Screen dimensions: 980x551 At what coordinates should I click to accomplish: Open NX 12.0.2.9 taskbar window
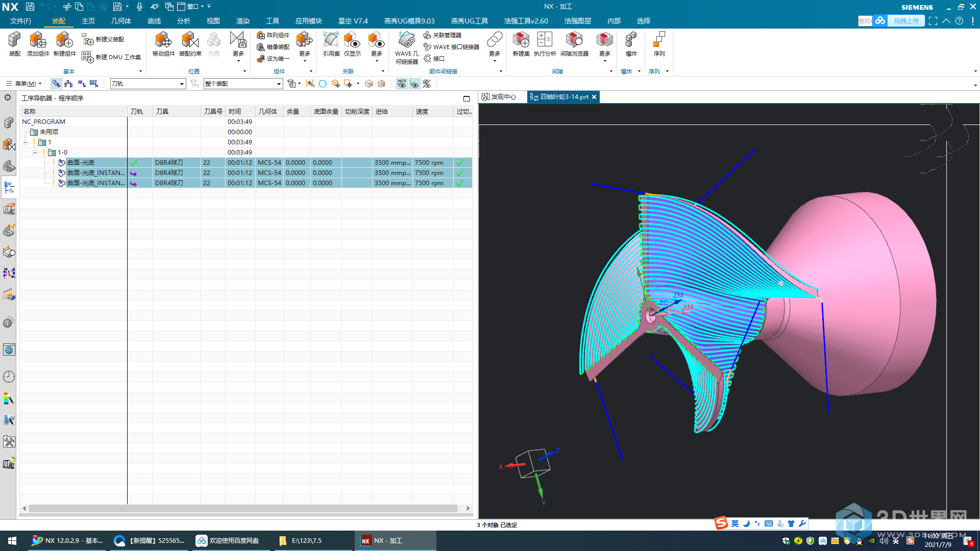[x=67, y=541]
